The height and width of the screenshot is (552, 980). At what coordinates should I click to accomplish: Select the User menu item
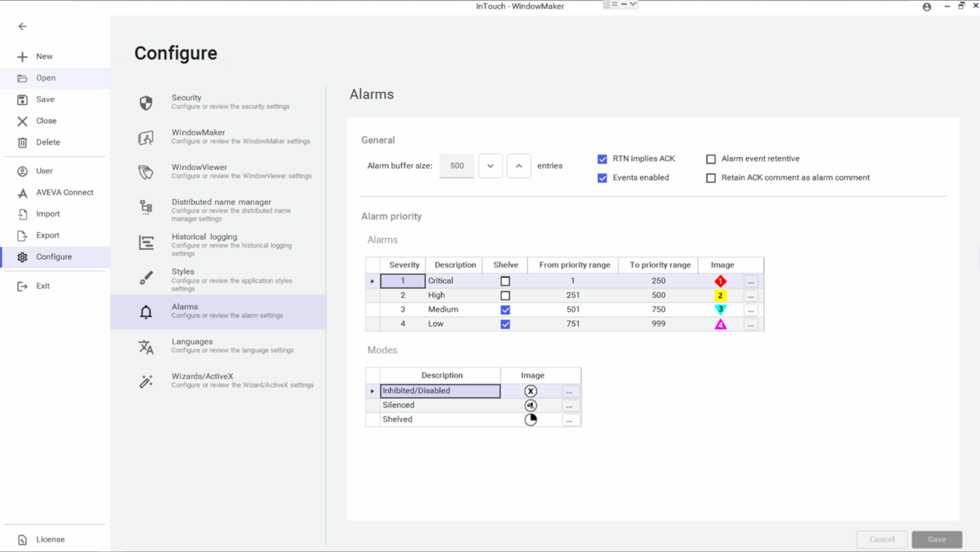tap(55, 171)
